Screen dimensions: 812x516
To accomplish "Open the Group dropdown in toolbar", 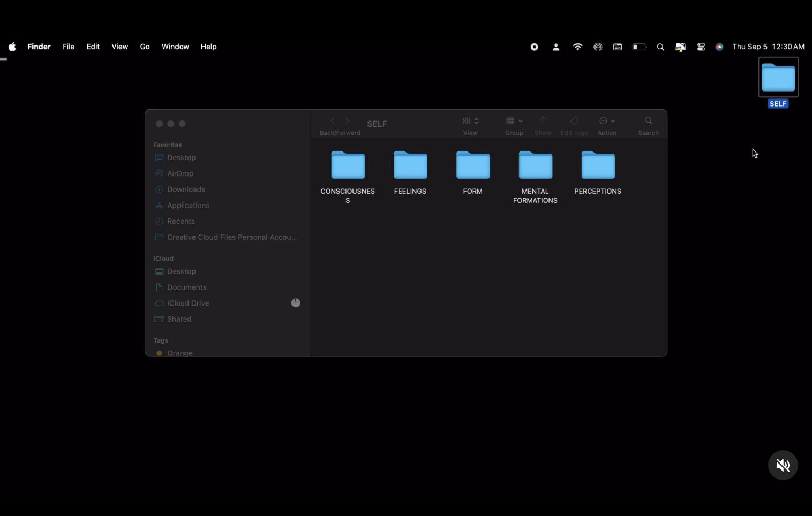I will pos(514,121).
